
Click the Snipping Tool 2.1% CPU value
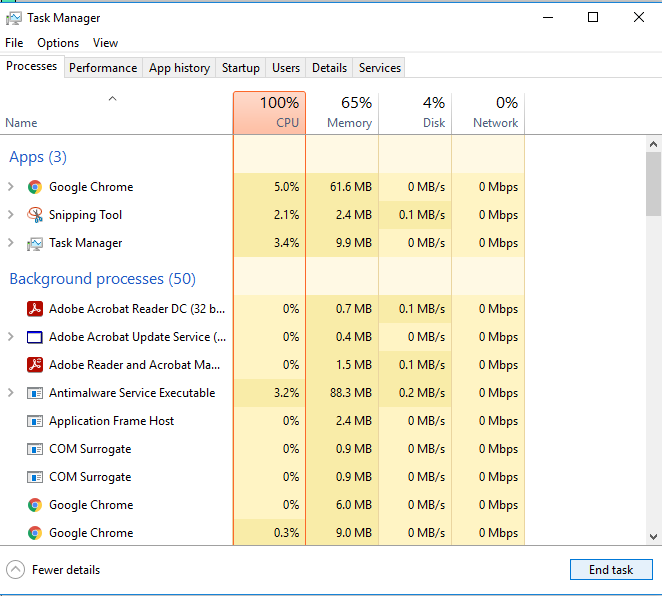286,215
